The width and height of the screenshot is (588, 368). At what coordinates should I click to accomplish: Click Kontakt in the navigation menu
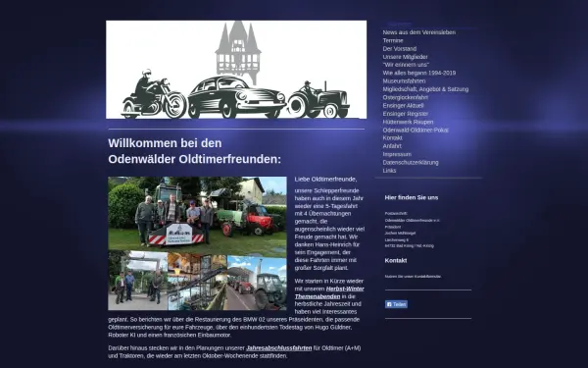(392, 137)
